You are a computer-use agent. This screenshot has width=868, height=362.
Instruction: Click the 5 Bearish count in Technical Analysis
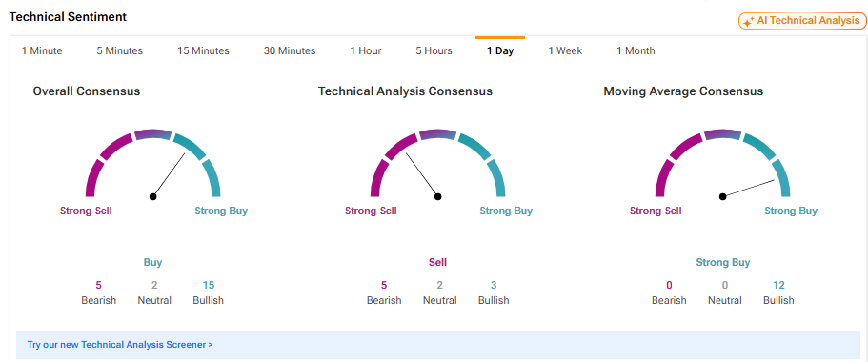coord(384,286)
